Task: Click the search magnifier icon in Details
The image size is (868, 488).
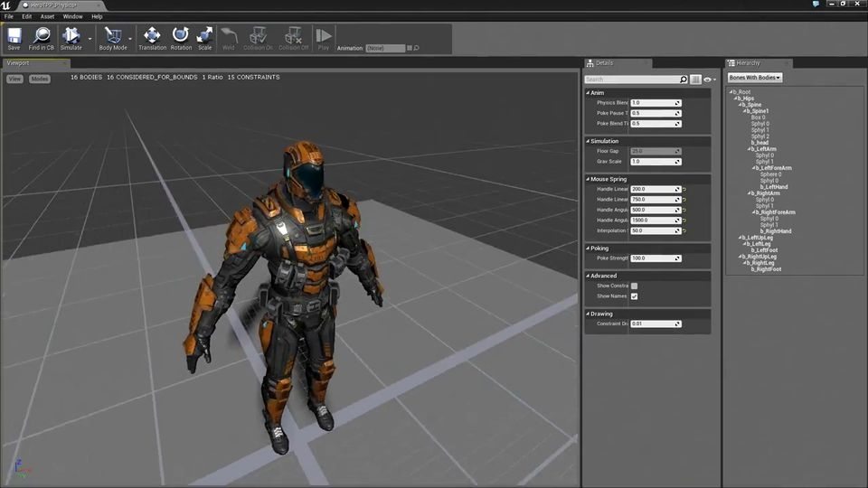Action: 683,80
